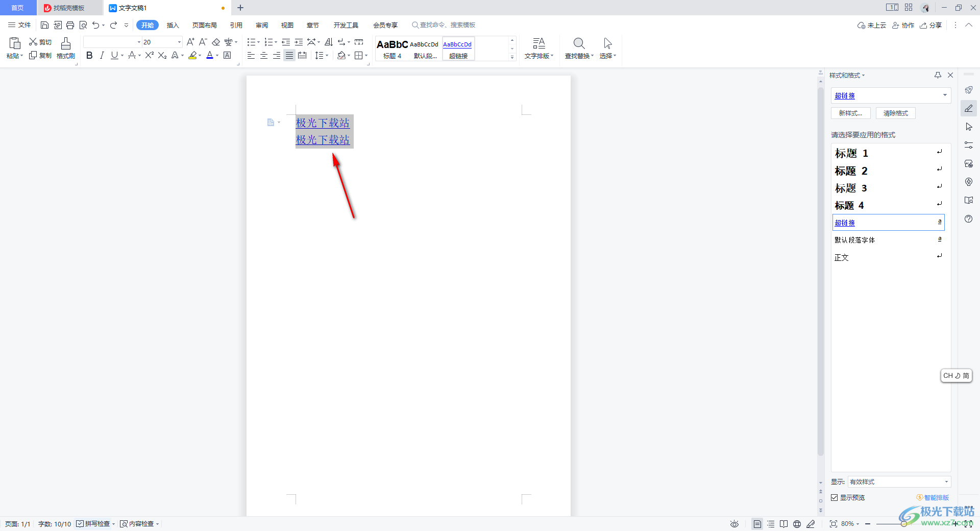The image size is (980, 531).
Task: Switch to the References tab
Action: point(236,25)
